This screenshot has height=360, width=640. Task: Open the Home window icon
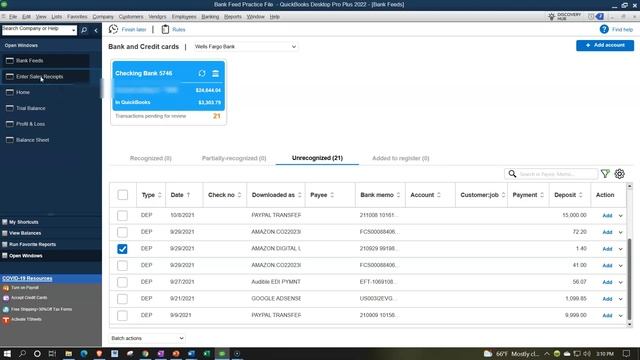pos(10,92)
